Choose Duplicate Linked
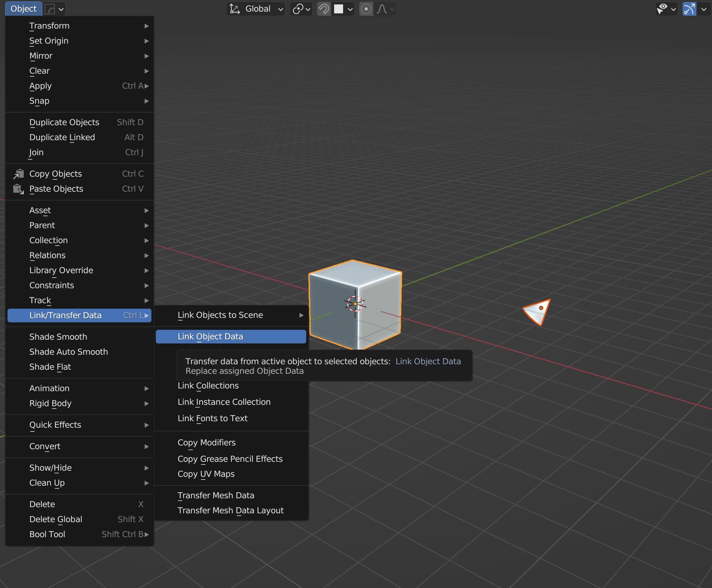712x588 pixels. click(79, 137)
